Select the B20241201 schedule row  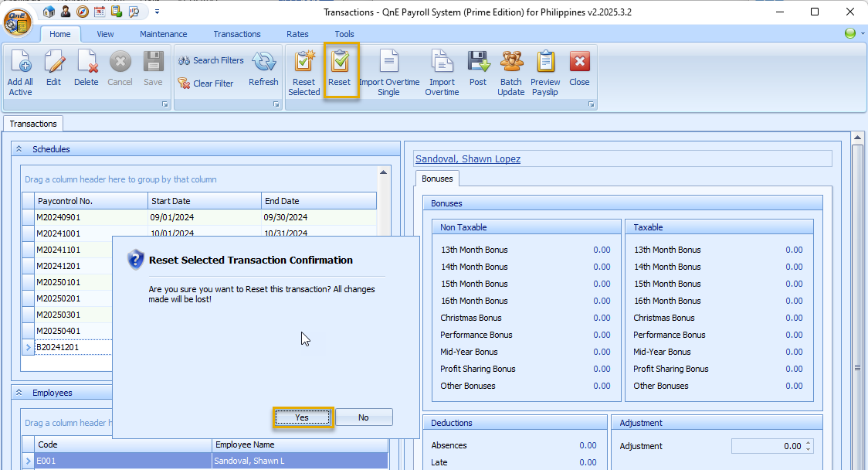pyautogui.click(x=67, y=347)
